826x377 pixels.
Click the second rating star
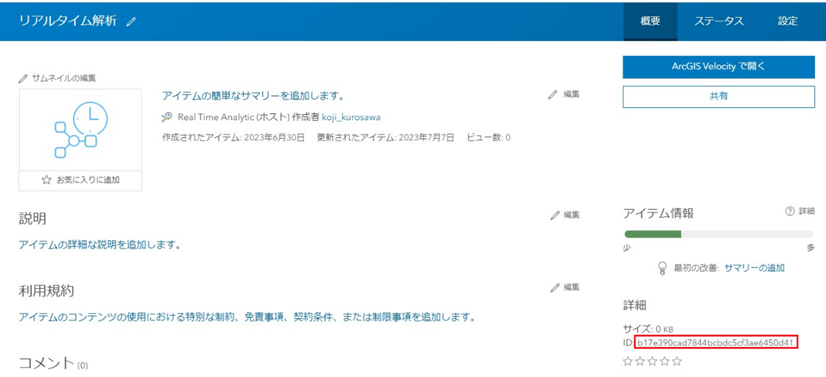pos(640,361)
